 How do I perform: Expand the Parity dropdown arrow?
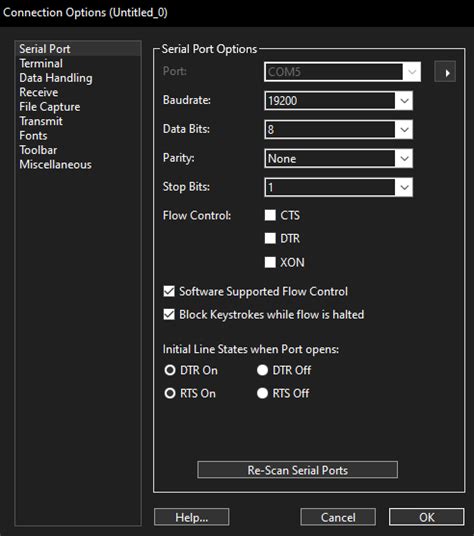(x=404, y=159)
